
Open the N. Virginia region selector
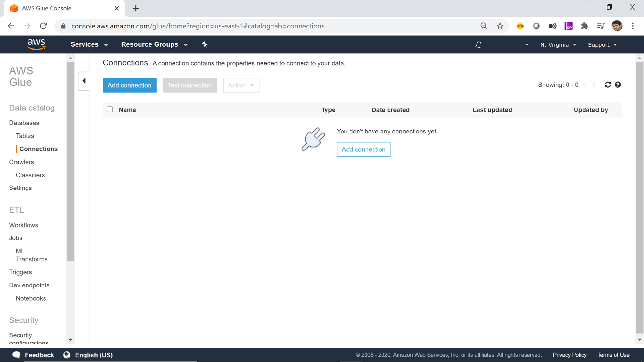click(558, 45)
